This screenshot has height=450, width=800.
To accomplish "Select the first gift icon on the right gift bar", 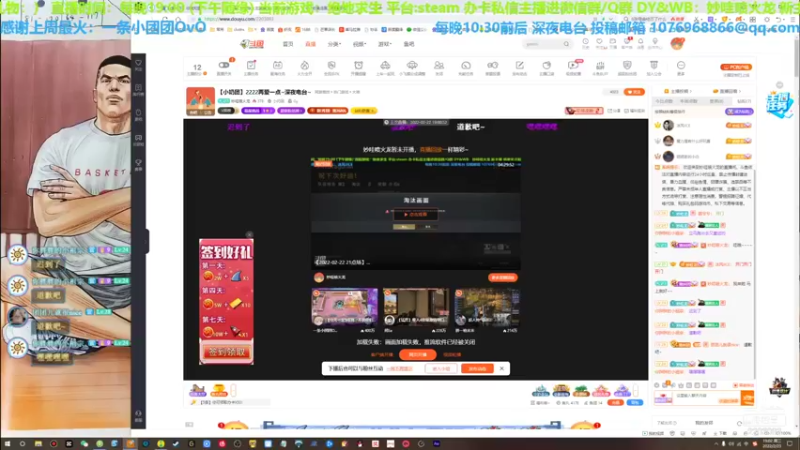I will coord(540,391).
